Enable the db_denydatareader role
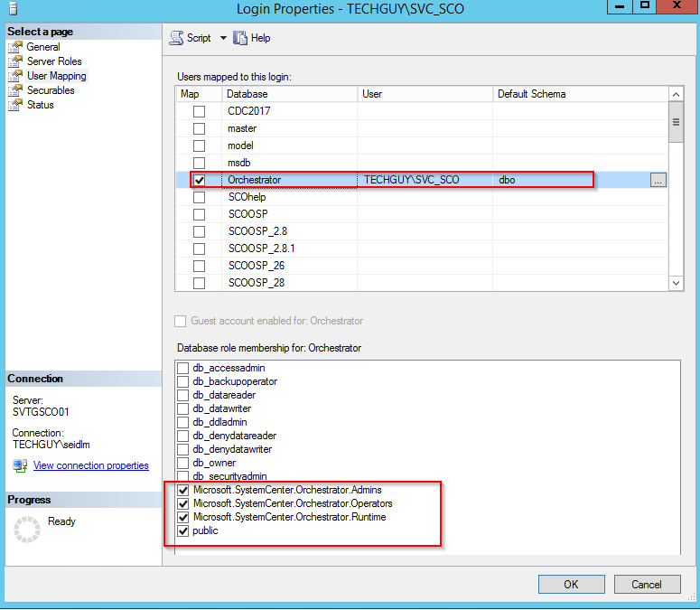This screenshot has height=610, width=700. [183, 436]
